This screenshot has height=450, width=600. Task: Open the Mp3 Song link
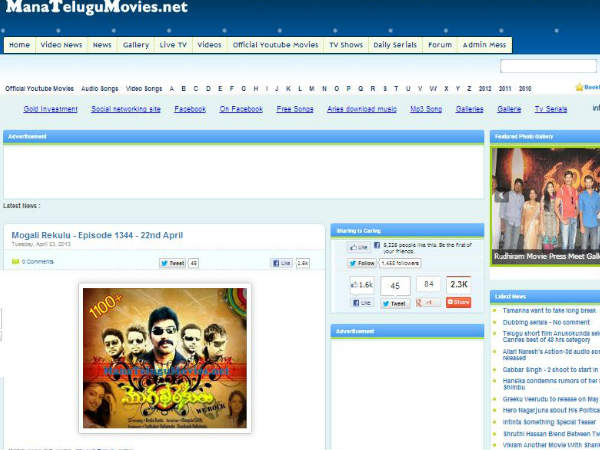pyautogui.click(x=426, y=109)
